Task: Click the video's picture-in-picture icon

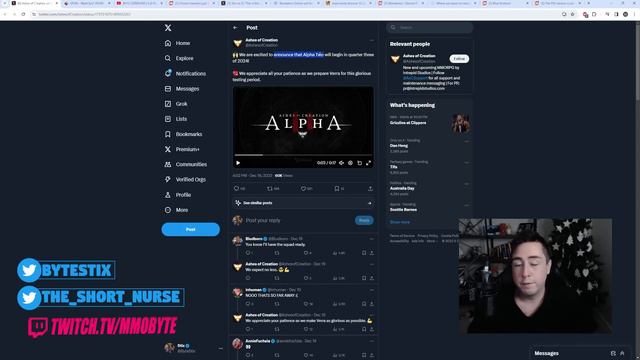Action: pyautogui.click(x=360, y=163)
